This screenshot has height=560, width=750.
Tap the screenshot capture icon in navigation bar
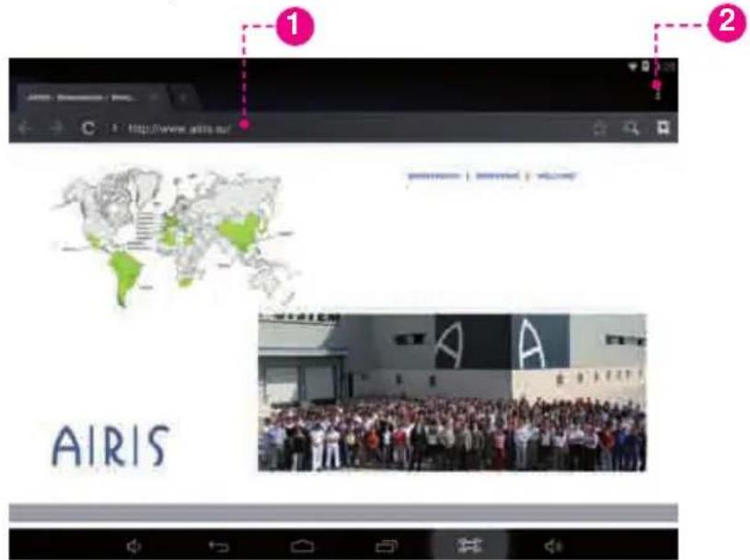pos(469,545)
